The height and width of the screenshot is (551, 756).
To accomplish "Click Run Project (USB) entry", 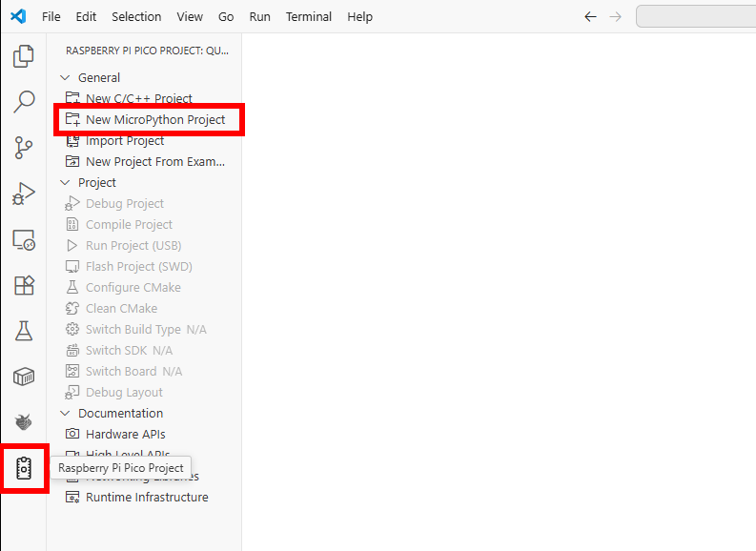I will coord(145,245).
